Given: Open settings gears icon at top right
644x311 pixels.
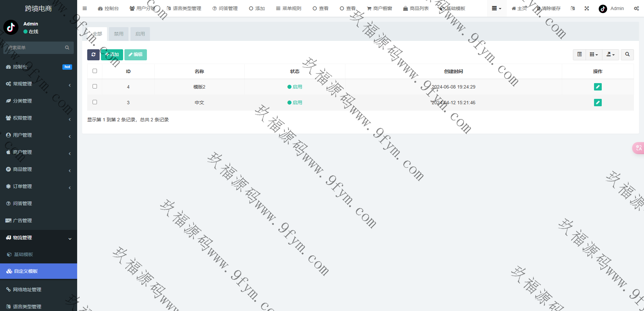Looking at the screenshot, I should tap(636, 8).
